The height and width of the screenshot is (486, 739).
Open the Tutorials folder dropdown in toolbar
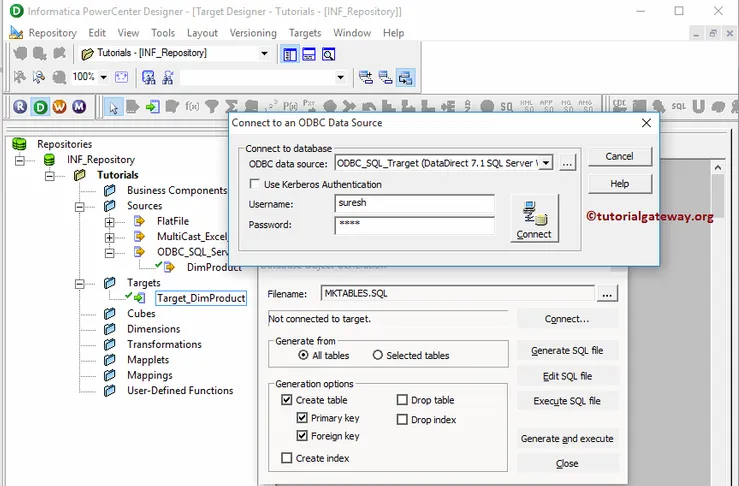pos(264,53)
